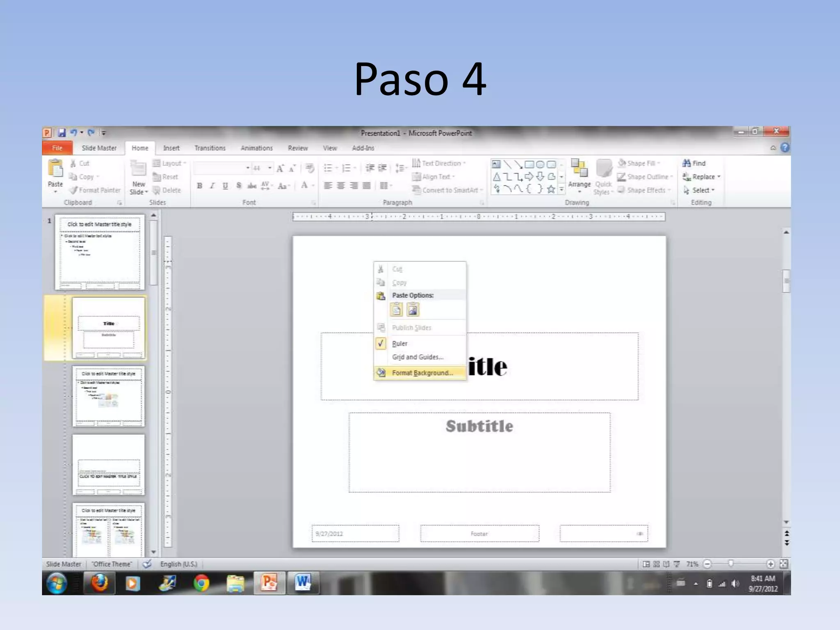Apply Underline formatting button
Viewport: 840px width, 630px height.
(x=225, y=186)
